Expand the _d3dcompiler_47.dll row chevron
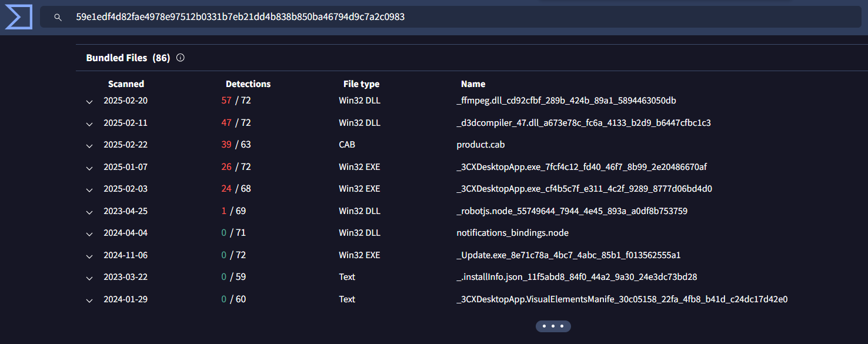 tap(89, 123)
